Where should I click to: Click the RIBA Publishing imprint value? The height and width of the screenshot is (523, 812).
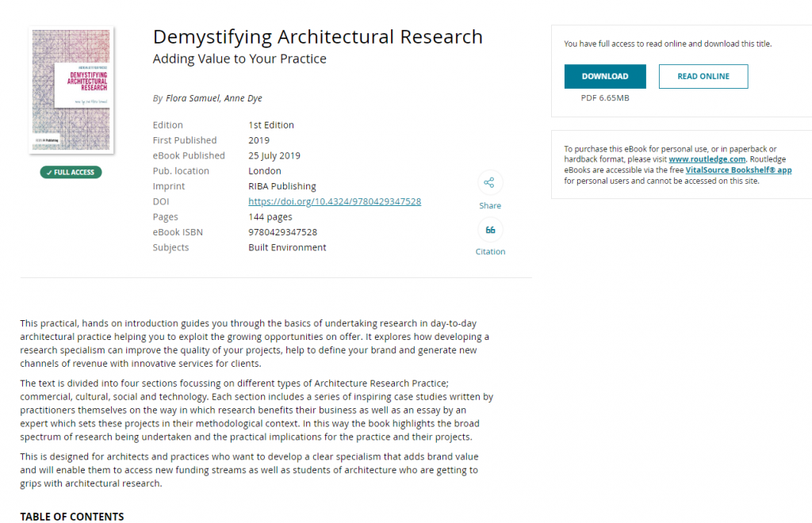[282, 186]
